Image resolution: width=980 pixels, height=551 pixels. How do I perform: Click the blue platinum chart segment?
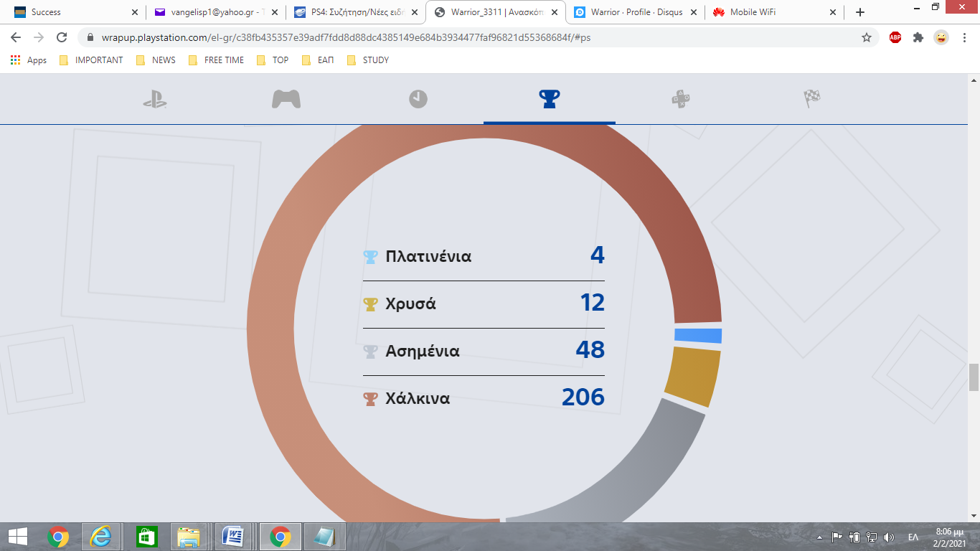point(698,336)
